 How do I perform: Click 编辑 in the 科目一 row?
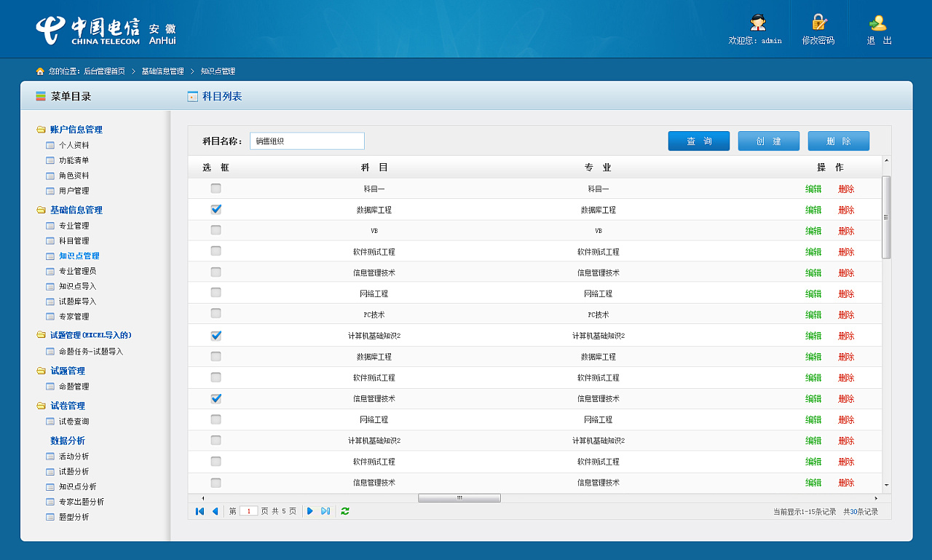point(813,189)
